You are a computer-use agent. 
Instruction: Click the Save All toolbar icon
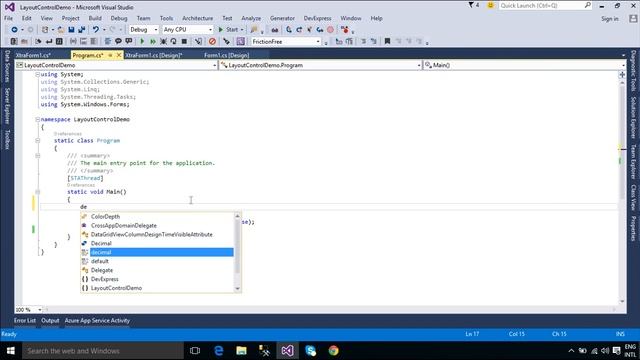point(82,29)
